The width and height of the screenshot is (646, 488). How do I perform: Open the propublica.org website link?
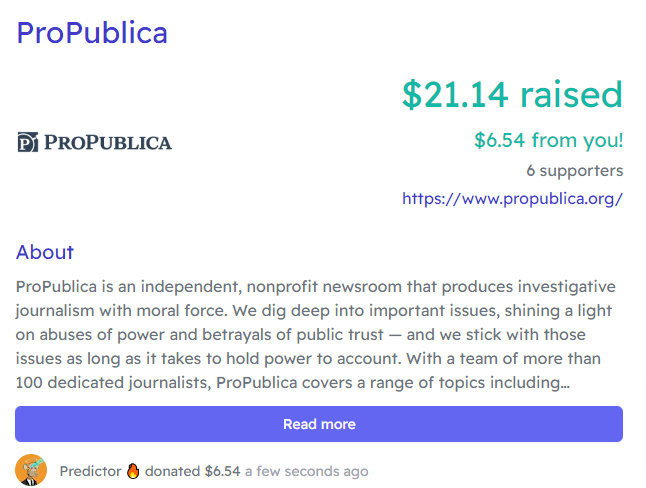click(512, 199)
